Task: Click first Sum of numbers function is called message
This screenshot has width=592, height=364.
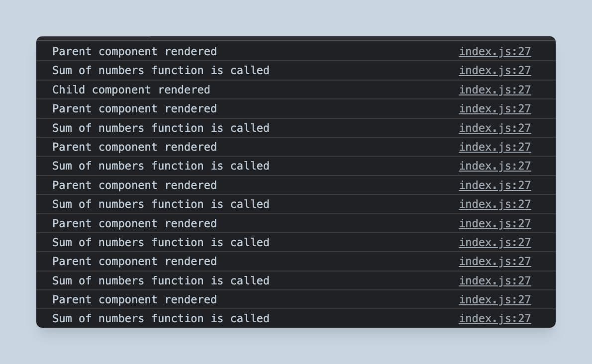Action: [161, 71]
